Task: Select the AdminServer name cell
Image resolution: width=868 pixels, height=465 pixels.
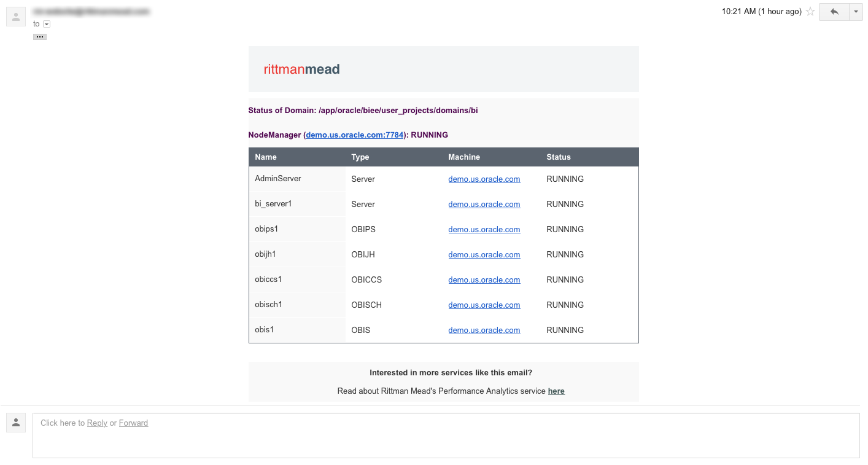Action: pyautogui.click(x=297, y=179)
